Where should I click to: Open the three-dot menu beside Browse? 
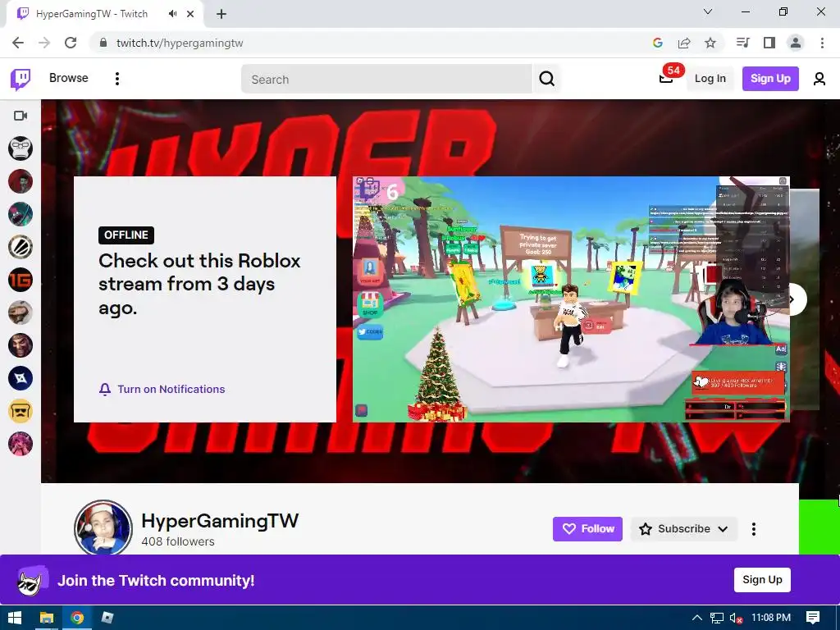117,79
